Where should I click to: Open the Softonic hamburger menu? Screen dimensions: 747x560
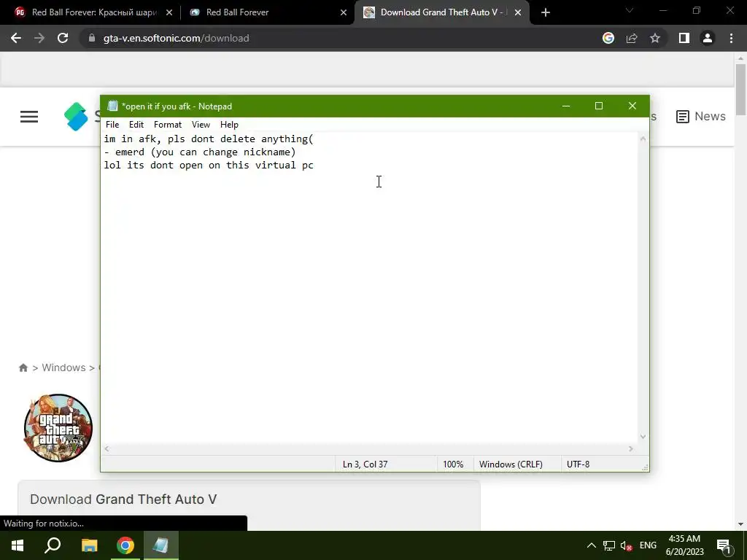pos(29,117)
